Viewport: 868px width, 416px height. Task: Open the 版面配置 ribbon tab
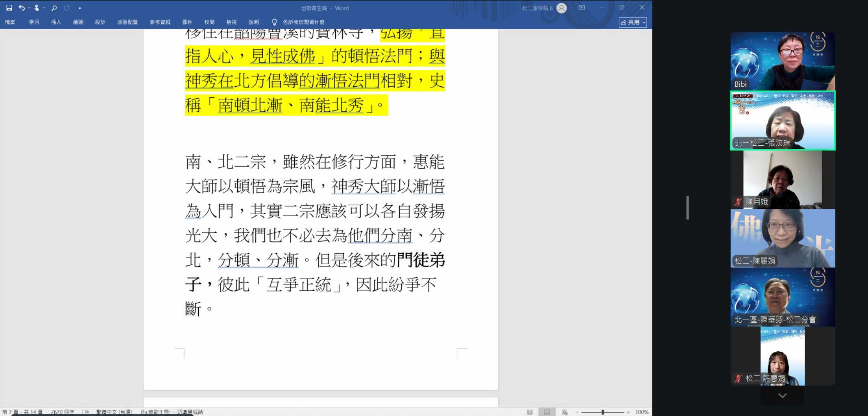(127, 22)
